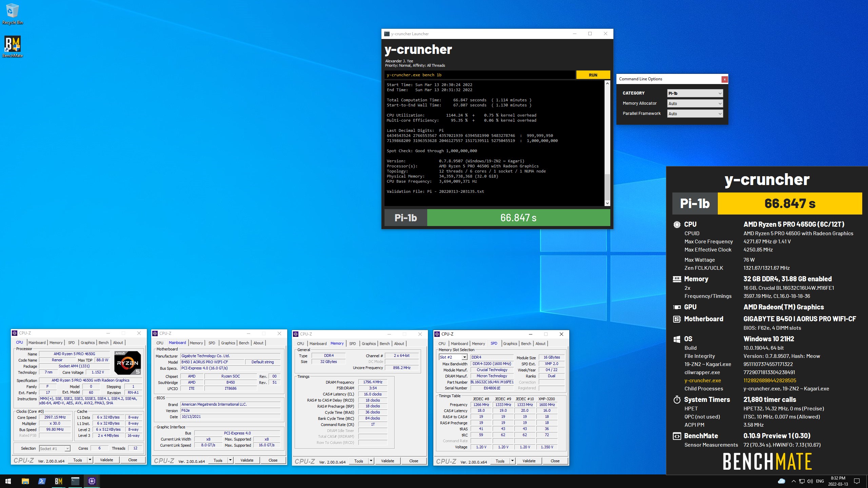This screenshot has width=868, height=488.
Task: Click the CPU-Z icon in SPD window title
Action: pyautogui.click(x=437, y=334)
